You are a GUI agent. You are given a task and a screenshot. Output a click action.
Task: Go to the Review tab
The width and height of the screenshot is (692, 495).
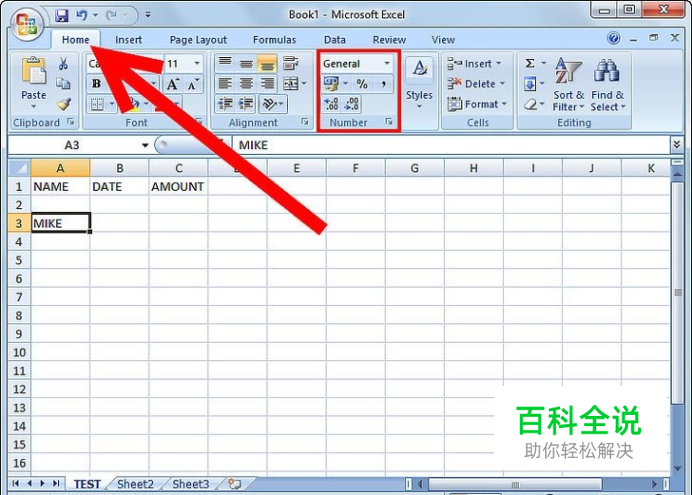389,40
